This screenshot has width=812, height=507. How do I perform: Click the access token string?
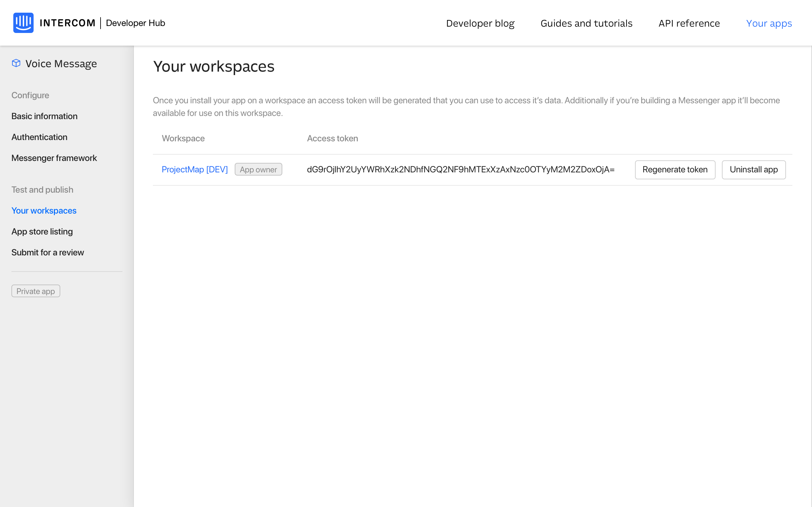(460, 169)
